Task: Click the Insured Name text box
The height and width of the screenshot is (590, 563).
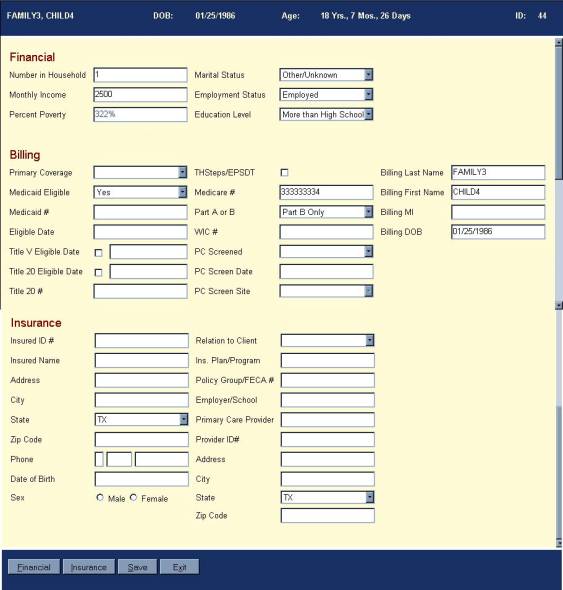Action: (x=142, y=360)
